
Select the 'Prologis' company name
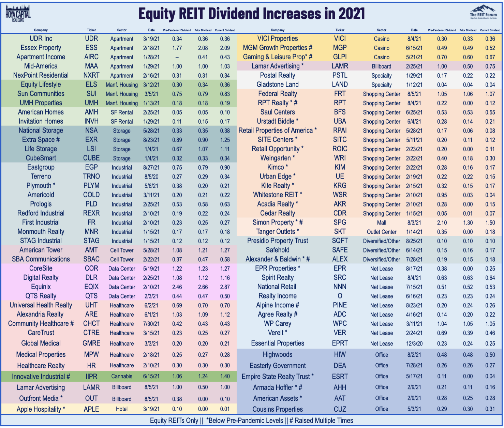point(41,204)
